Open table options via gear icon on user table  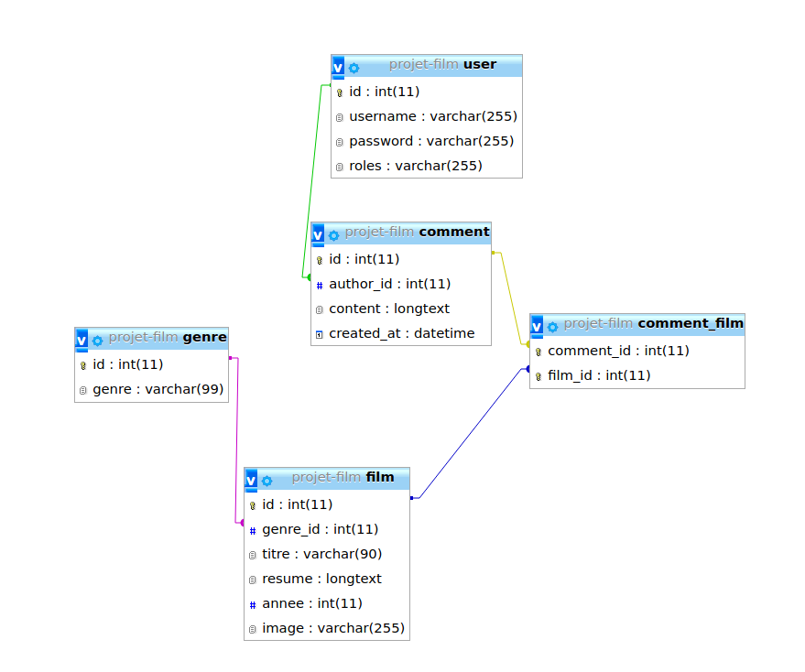click(x=355, y=65)
